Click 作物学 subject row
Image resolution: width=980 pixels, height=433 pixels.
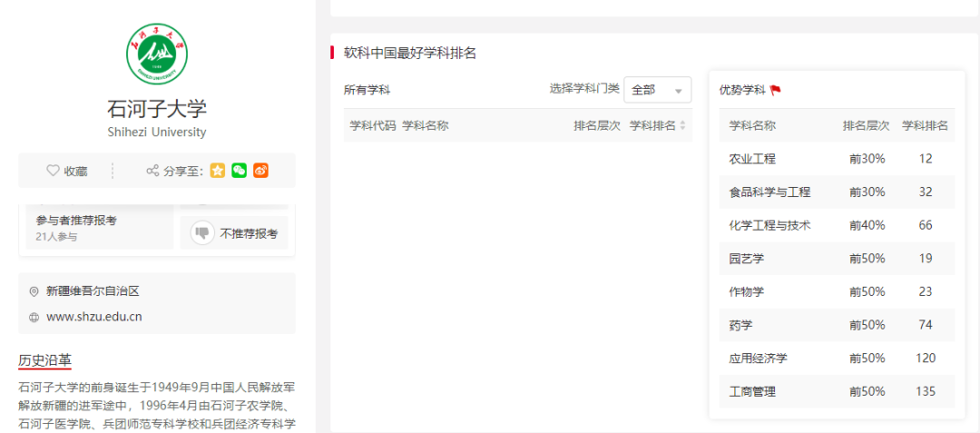click(x=837, y=291)
